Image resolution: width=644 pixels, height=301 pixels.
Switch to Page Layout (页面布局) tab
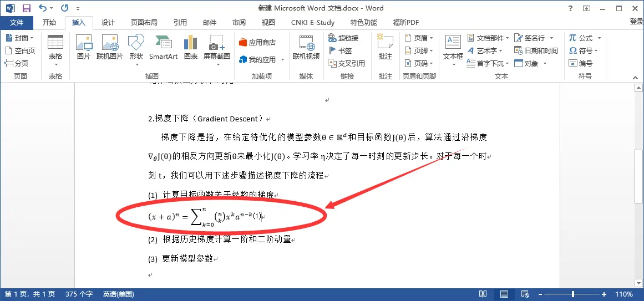(144, 23)
